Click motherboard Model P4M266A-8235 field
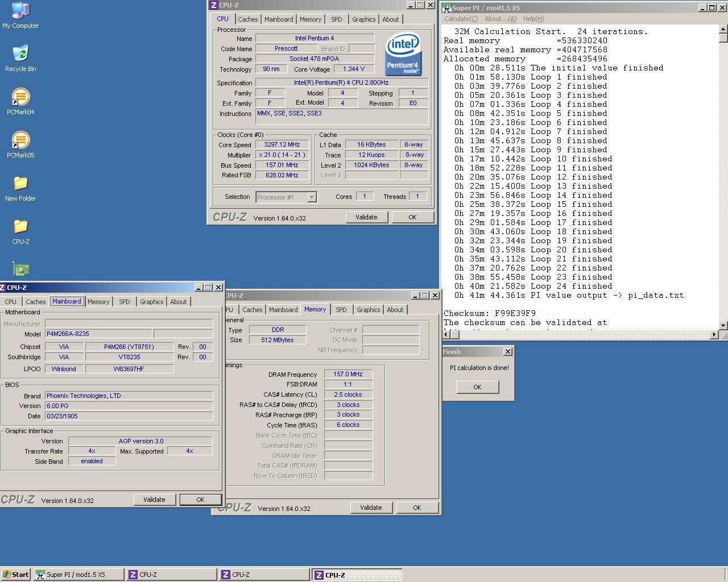728x582 pixels. [x=98, y=334]
